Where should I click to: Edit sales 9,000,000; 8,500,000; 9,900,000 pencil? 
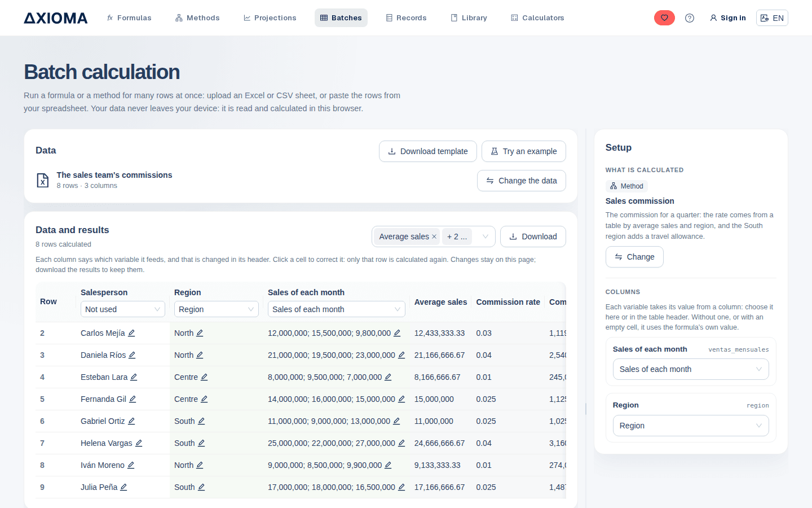click(388, 465)
